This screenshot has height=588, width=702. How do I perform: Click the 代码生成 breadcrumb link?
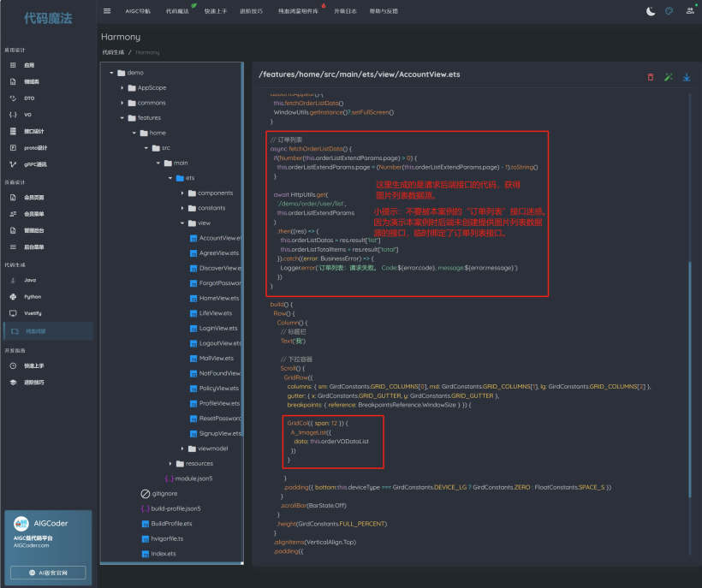[x=112, y=52]
